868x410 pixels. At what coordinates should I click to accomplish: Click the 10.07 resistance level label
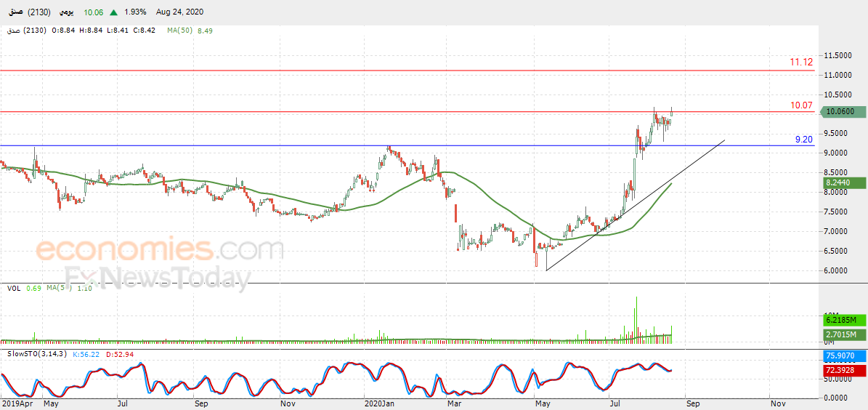click(x=801, y=105)
